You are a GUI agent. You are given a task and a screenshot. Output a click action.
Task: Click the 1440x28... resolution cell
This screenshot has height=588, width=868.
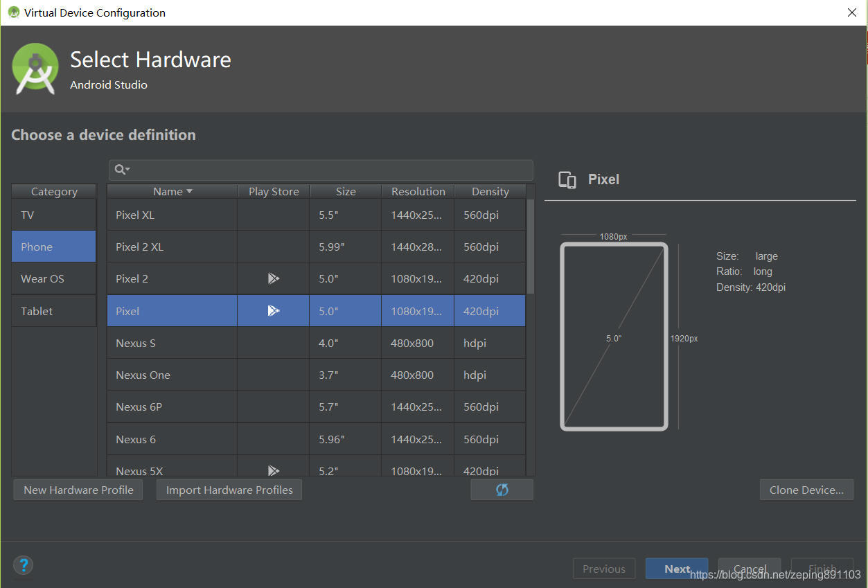418,247
